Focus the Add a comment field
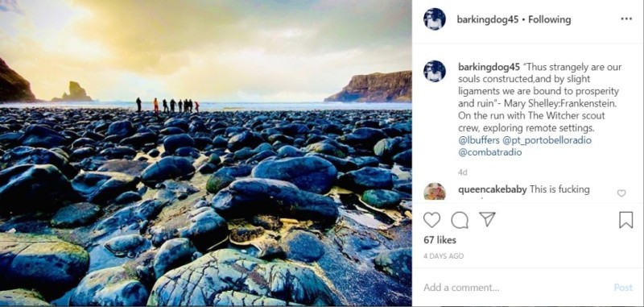644x307 pixels. (x=515, y=288)
